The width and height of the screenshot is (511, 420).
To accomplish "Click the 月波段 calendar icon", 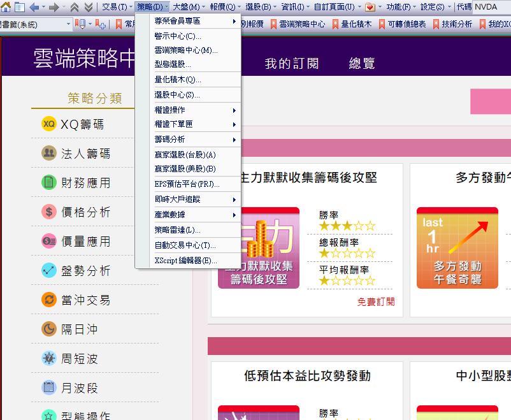I will pyautogui.click(x=49, y=388).
